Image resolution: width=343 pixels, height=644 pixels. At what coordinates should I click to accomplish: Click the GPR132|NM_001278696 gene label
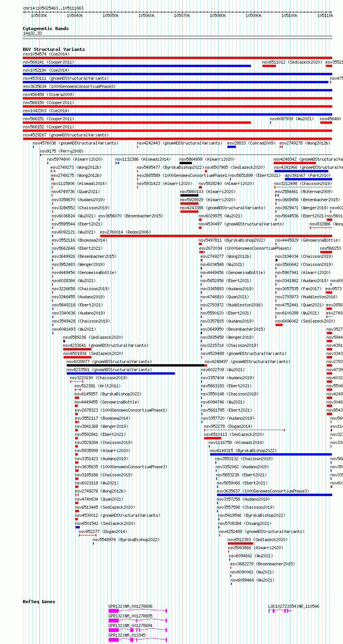point(130,606)
